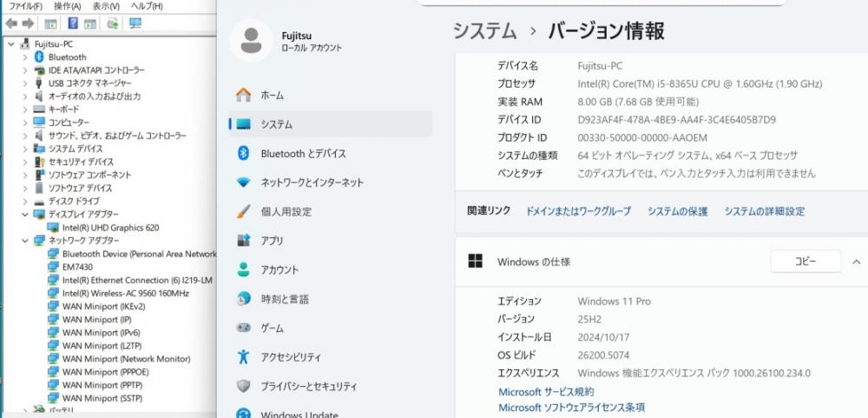The height and width of the screenshot is (418, 868).
Task: Click the blue Help icon in toolbar
Action: point(72,23)
